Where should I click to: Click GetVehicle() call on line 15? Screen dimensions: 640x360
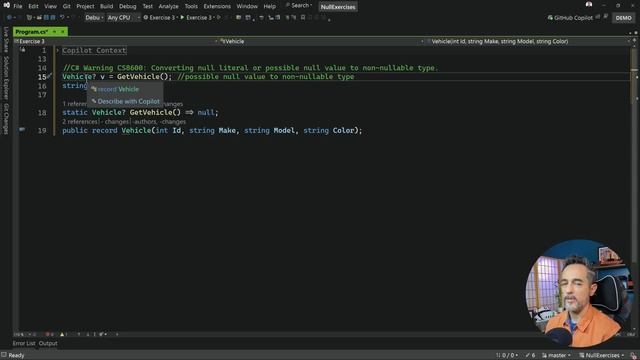click(144, 77)
